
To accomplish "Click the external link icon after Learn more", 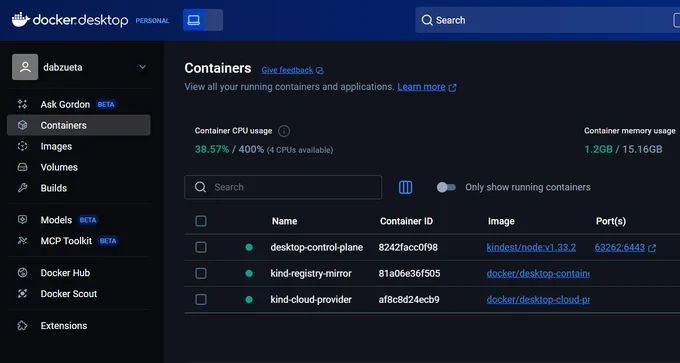I will [x=452, y=88].
